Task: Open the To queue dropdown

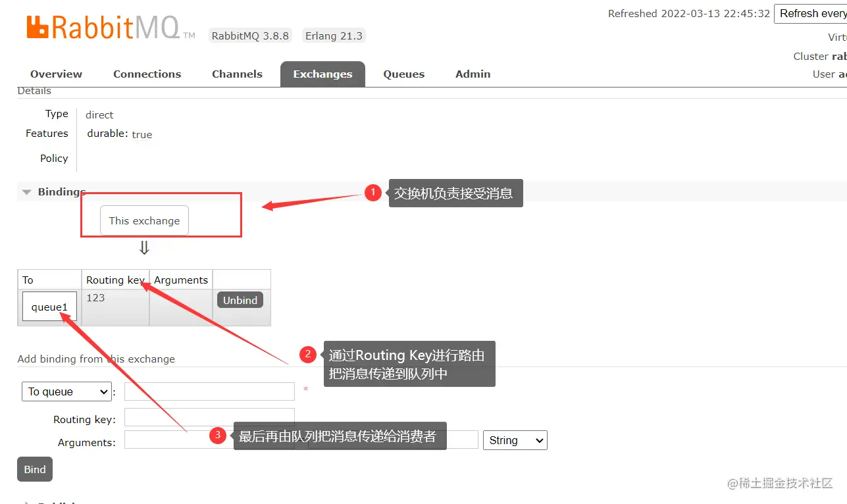Action: 66,391
